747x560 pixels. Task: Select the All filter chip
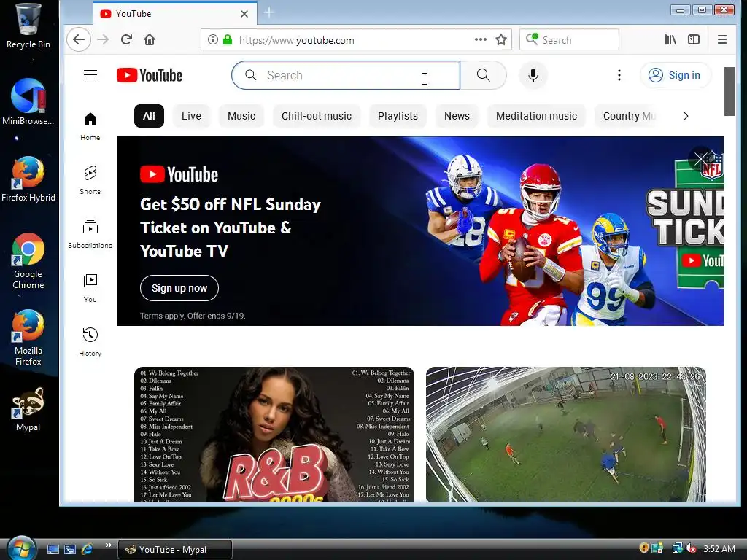(x=149, y=116)
